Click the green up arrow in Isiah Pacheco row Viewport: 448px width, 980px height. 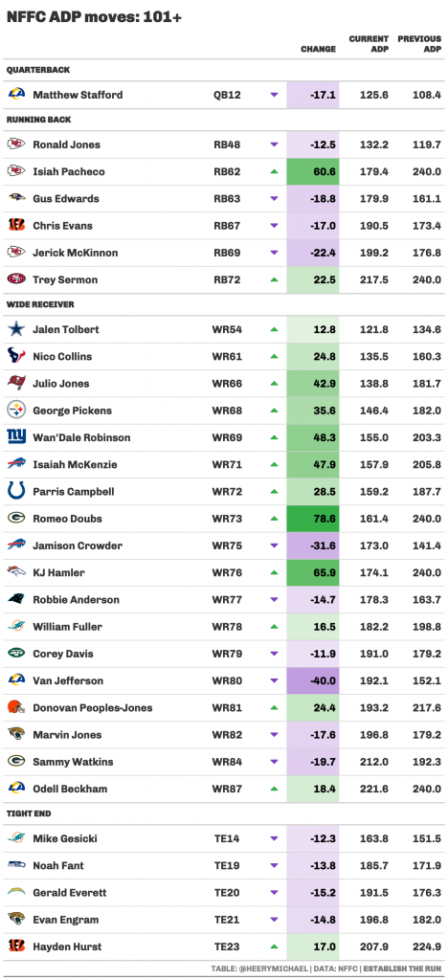274,171
